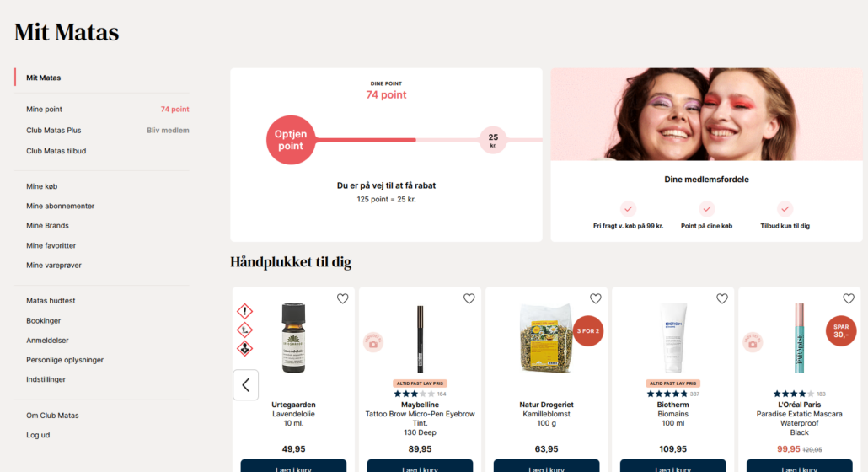868x472 pixels.
Task: Click the exclamation hazard warning icon
Action: click(244, 312)
